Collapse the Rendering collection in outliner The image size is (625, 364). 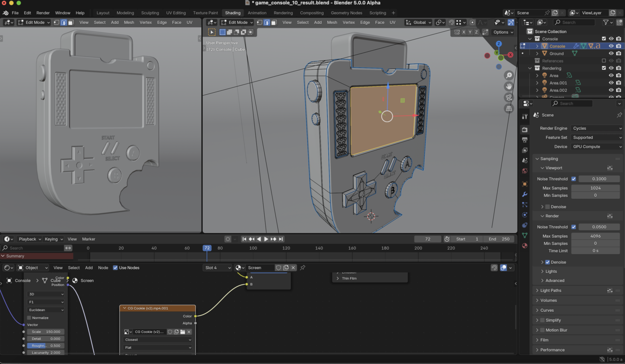pos(530,68)
